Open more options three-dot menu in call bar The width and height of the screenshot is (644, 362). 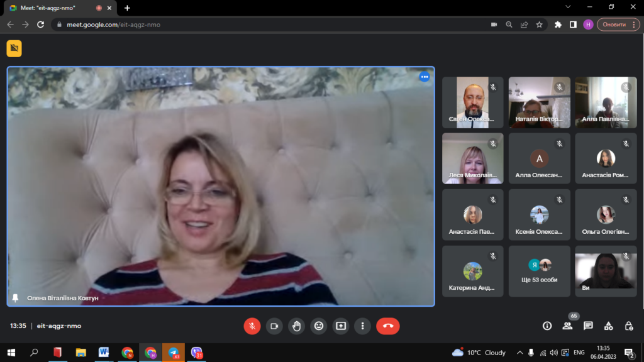tap(363, 326)
